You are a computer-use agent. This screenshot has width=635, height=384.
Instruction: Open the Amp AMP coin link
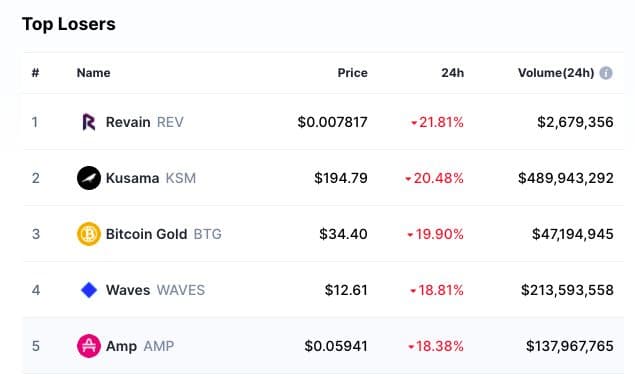[140, 346]
